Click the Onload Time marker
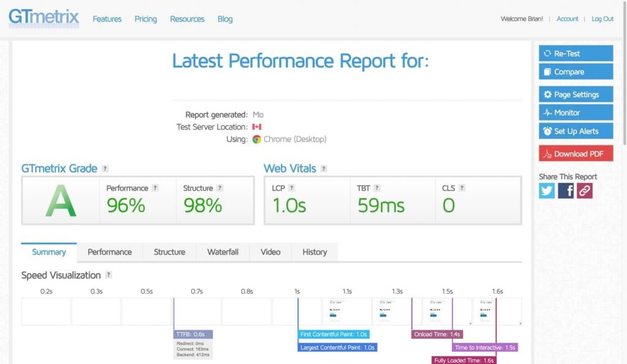Screen dimensions: 627x364 click(437, 334)
